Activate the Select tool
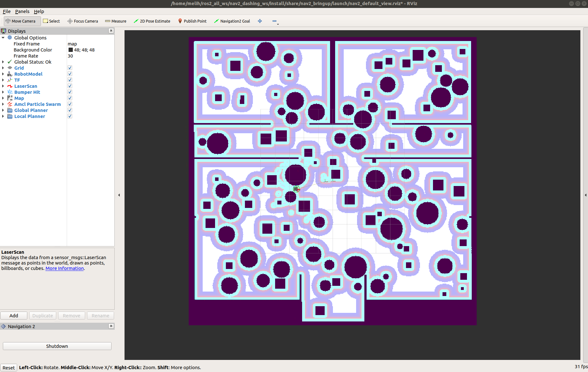Screen dimensions: 588x372 click(x=51, y=21)
